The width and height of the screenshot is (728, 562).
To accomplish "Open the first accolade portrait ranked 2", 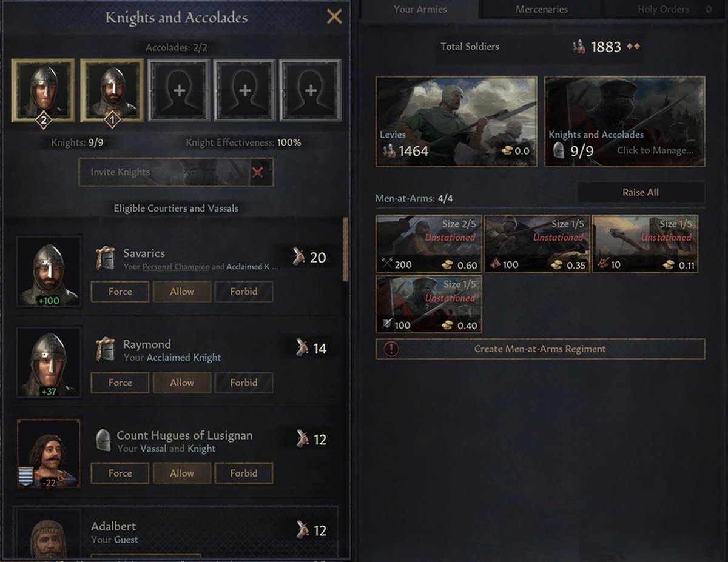I will (x=43, y=90).
